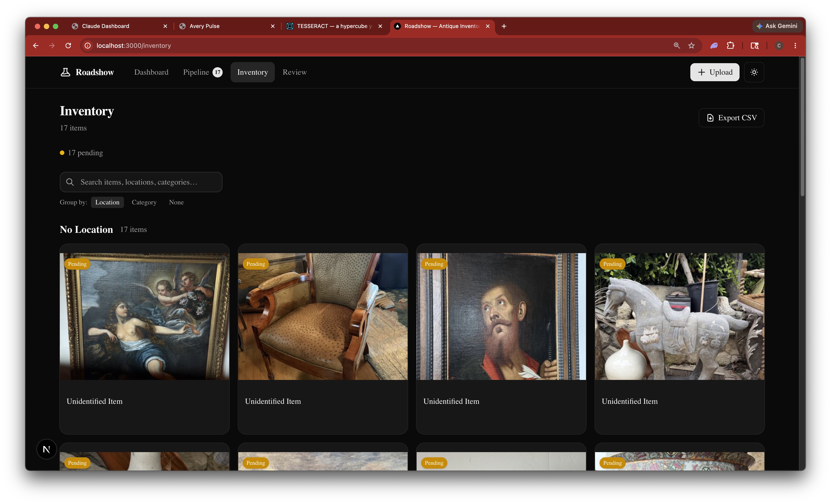Image resolution: width=831 pixels, height=504 pixels.
Task: Click the 17 pending status indicator
Action: (x=81, y=153)
